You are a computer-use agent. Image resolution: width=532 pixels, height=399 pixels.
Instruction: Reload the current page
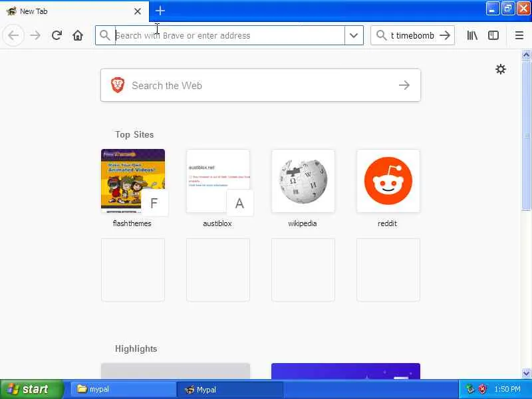57,35
